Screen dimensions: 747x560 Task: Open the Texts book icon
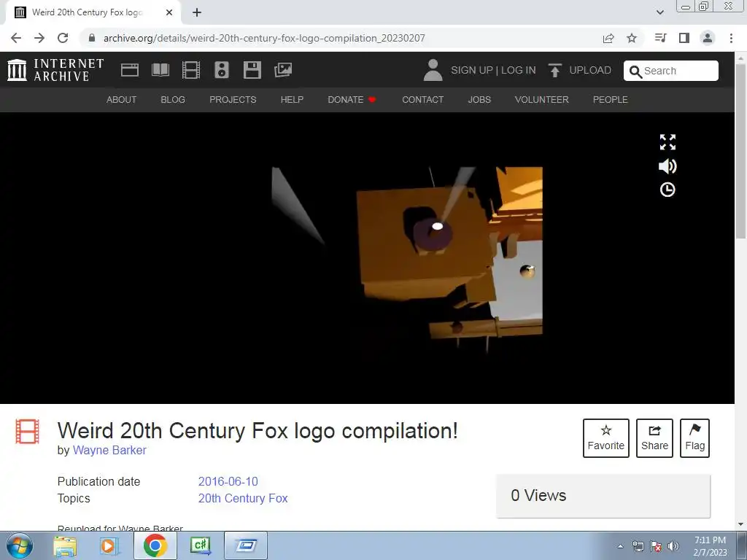click(160, 70)
